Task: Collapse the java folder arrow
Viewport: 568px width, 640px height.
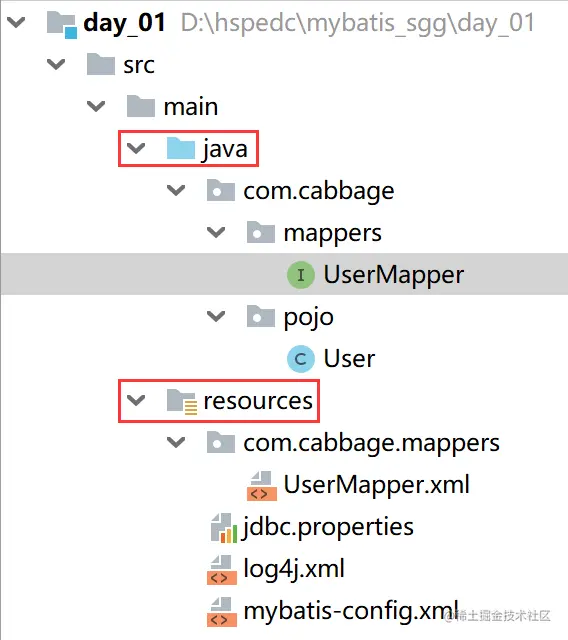Action: tap(136, 149)
